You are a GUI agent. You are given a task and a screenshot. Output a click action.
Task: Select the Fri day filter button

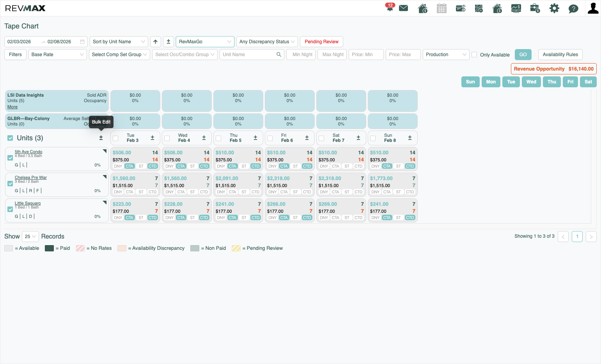tap(570, 82)
